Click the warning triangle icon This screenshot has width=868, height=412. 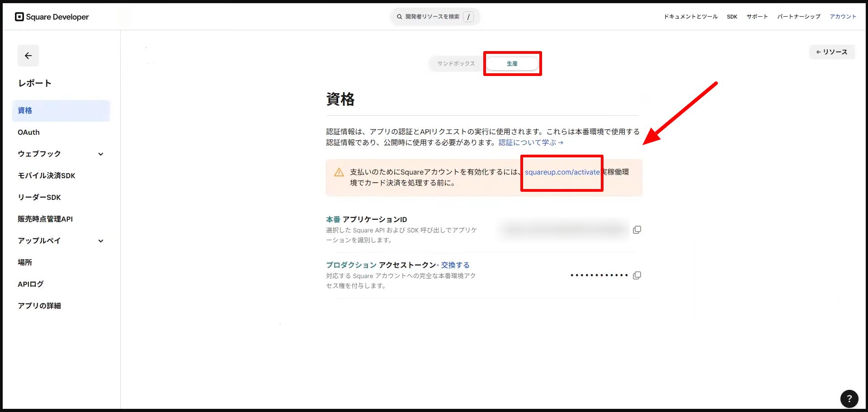[339, 172]
